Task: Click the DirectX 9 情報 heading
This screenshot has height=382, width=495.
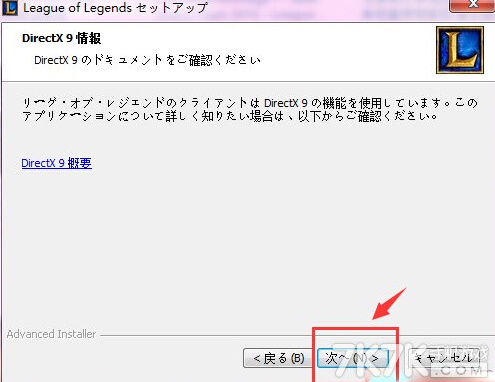Action: pyautogui.click(x=61, y=38)
